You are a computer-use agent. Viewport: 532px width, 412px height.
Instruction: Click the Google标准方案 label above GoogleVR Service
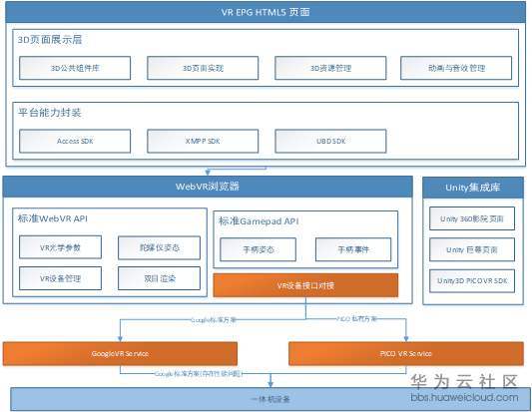click(x=213, y=320)
